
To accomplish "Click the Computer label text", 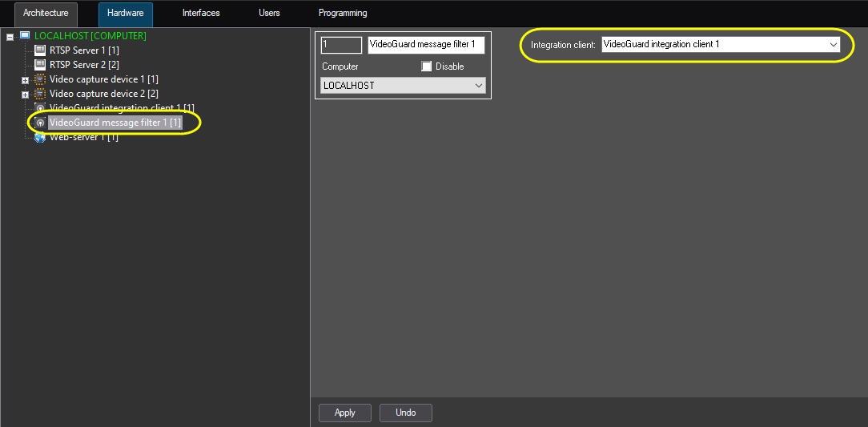I will pos(340,66).
